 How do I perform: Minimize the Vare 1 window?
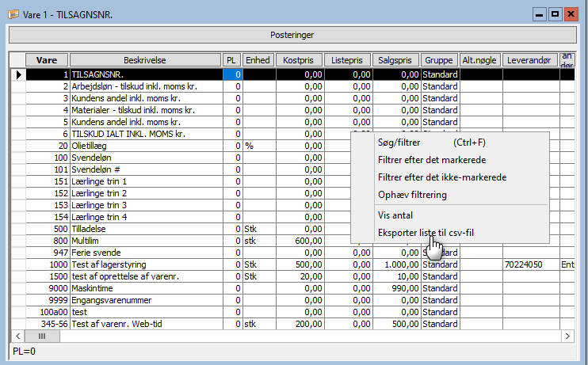[540, 14]
